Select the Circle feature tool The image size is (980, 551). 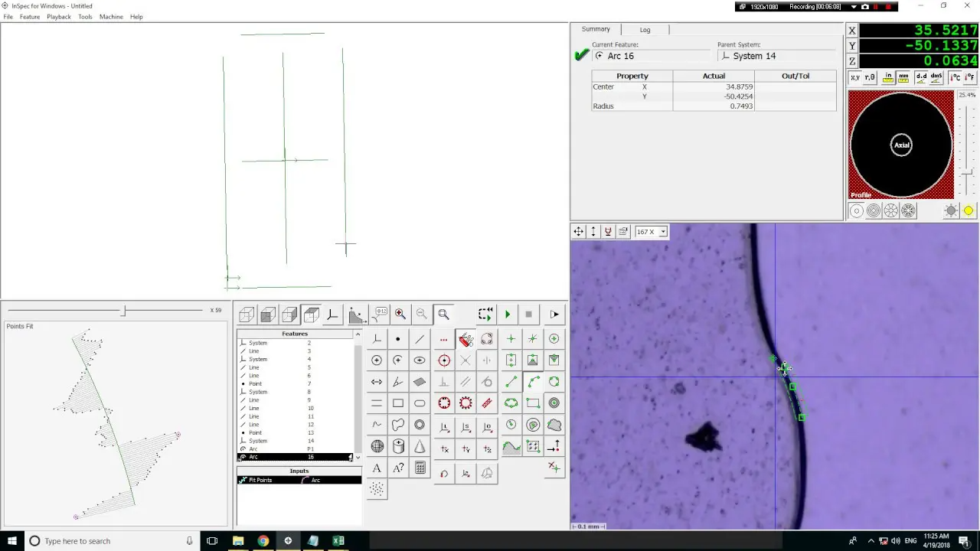pos(377,360)
